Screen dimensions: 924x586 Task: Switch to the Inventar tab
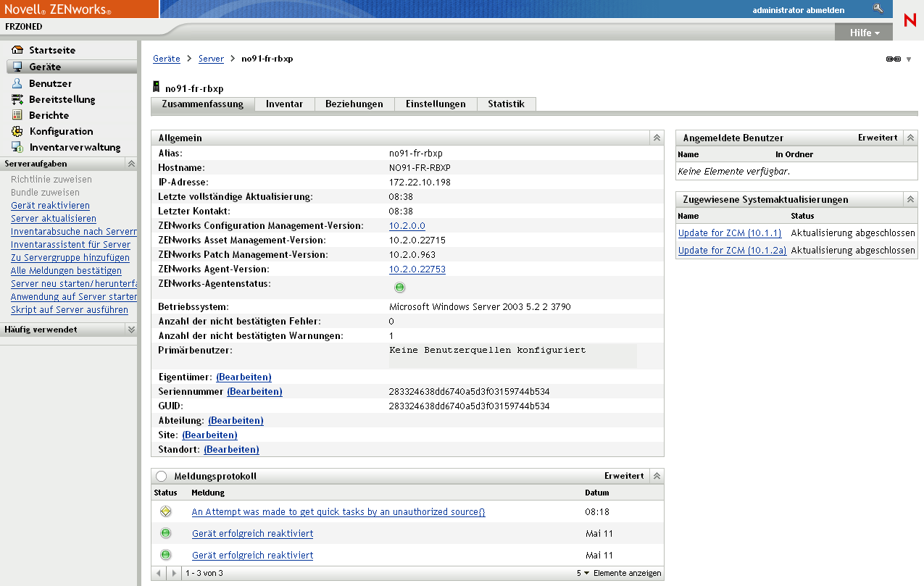click(284, 104)
